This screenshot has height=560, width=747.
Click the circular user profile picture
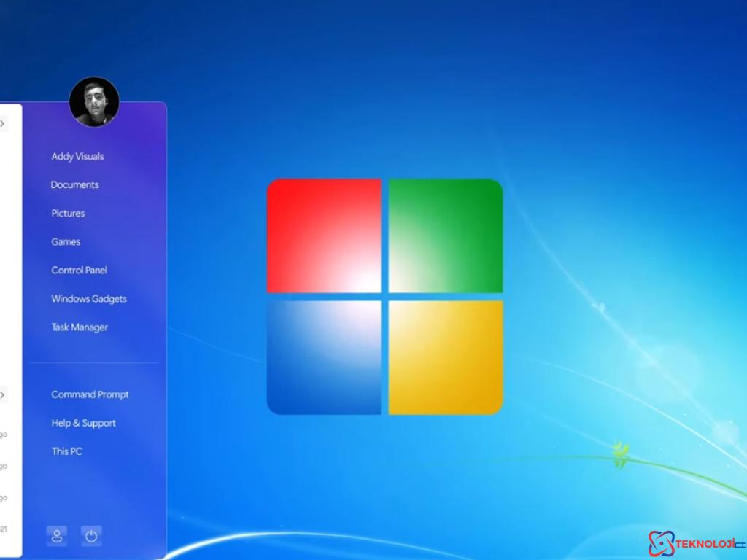[x=94, y=102]
